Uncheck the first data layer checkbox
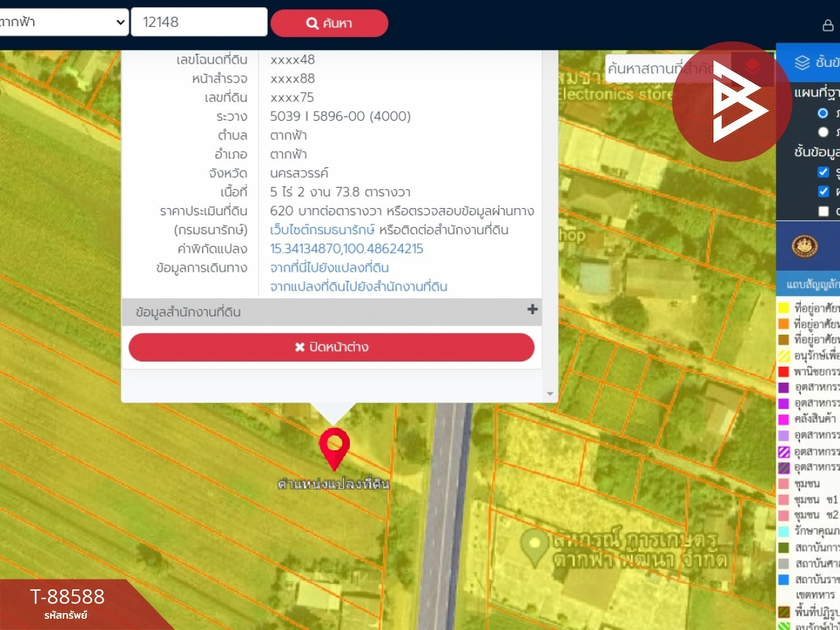The image size is (840, 630). tap(824, 172)
